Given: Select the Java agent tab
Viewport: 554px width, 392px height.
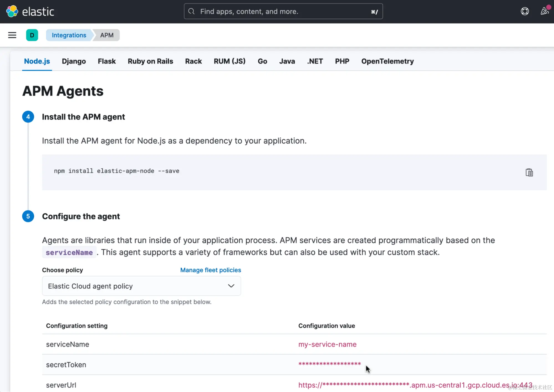Looking at the screenshot, I should point(287,61).
